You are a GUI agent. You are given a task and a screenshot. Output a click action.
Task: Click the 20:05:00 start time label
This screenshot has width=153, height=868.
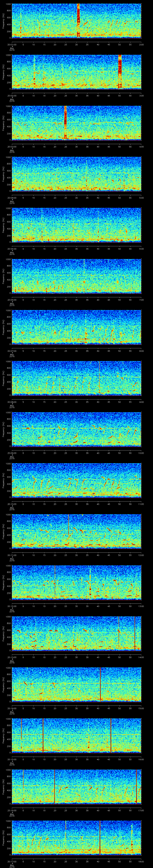click(x=12, y=249)
